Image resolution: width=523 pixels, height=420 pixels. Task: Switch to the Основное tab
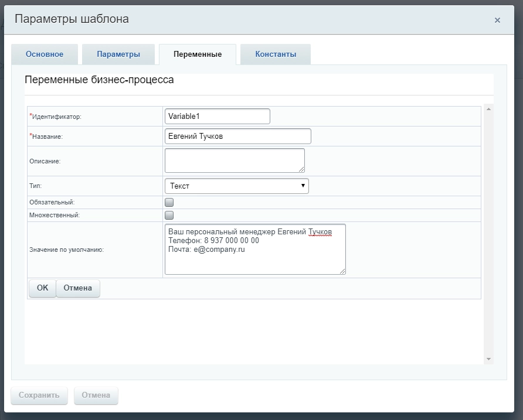(x=45, y=54)
